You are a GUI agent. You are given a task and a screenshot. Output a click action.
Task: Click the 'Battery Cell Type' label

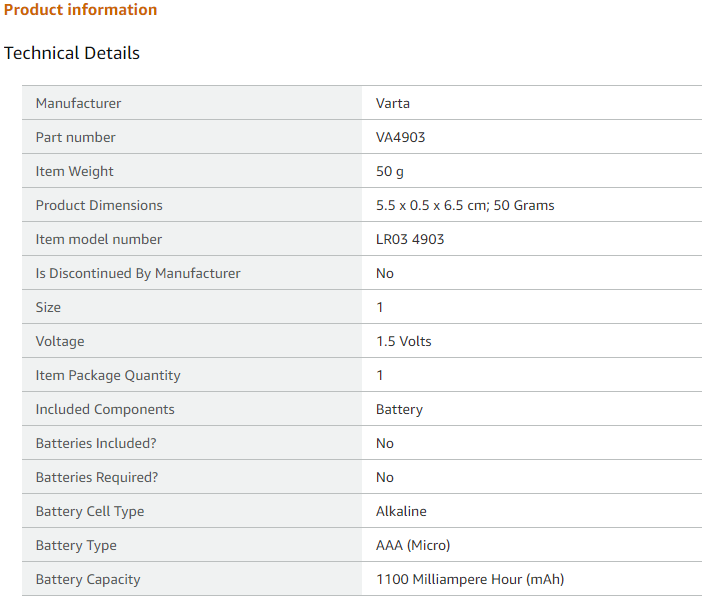click(90, 511)
